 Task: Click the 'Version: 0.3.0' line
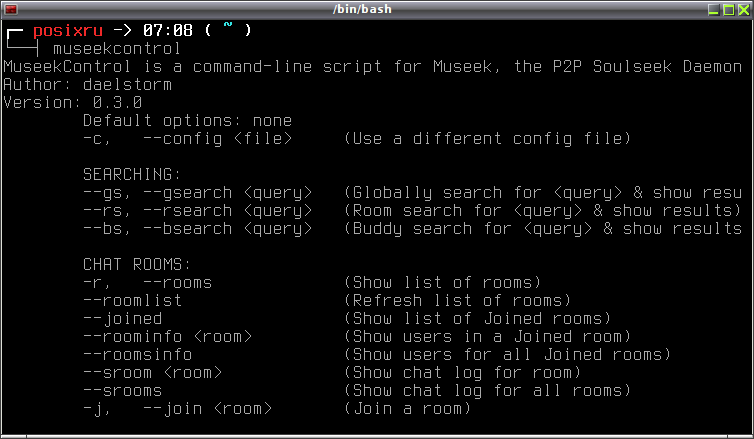pyautogui.click(x=73, y=102)
